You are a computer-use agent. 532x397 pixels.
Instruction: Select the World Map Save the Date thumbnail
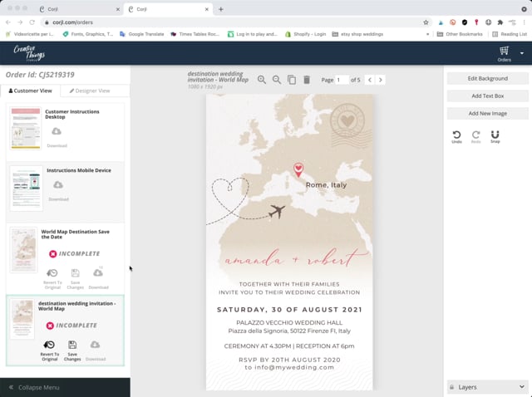[x=23, y=250]
